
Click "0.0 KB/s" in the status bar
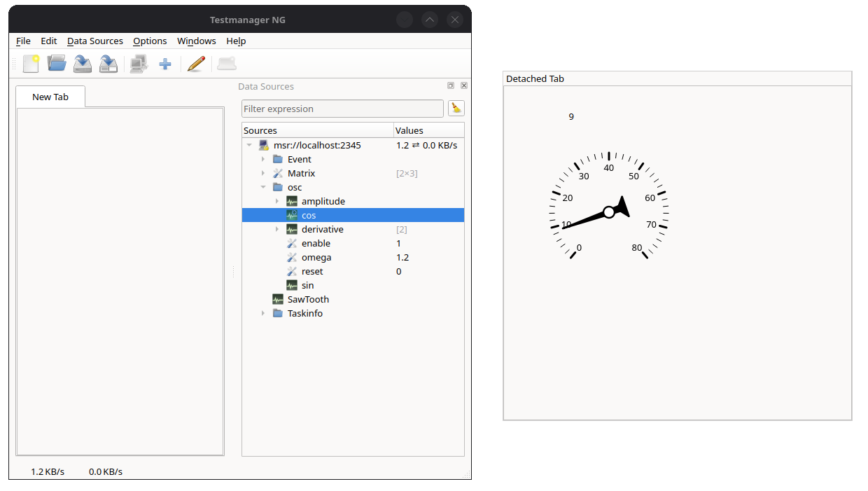click(x=106, y=471)
